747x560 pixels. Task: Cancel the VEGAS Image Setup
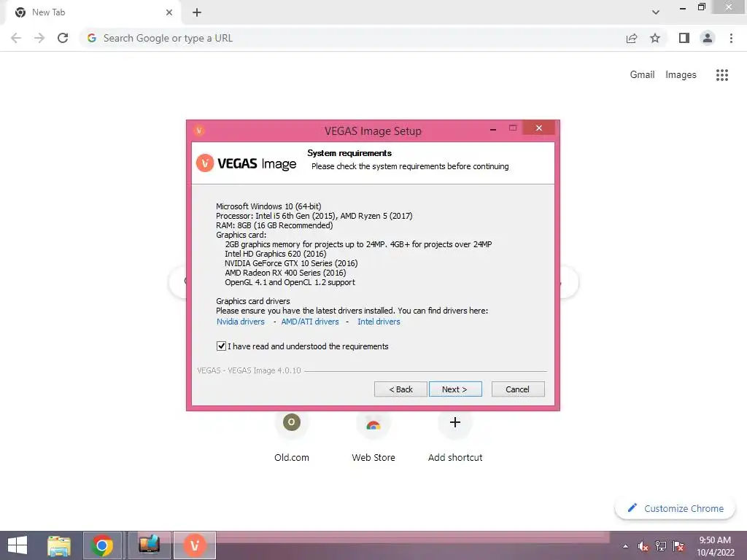coord(518,389)
